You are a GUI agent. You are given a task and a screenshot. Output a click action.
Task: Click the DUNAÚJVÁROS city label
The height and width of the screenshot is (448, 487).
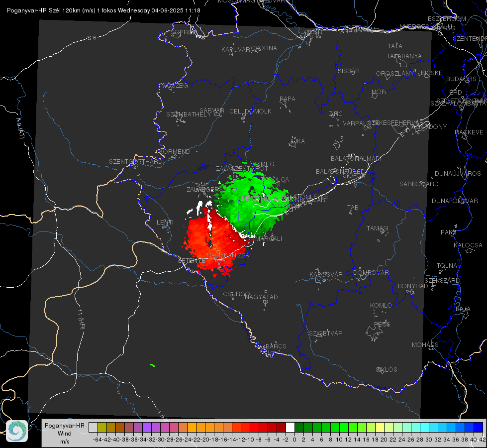(x=458, y=174)
